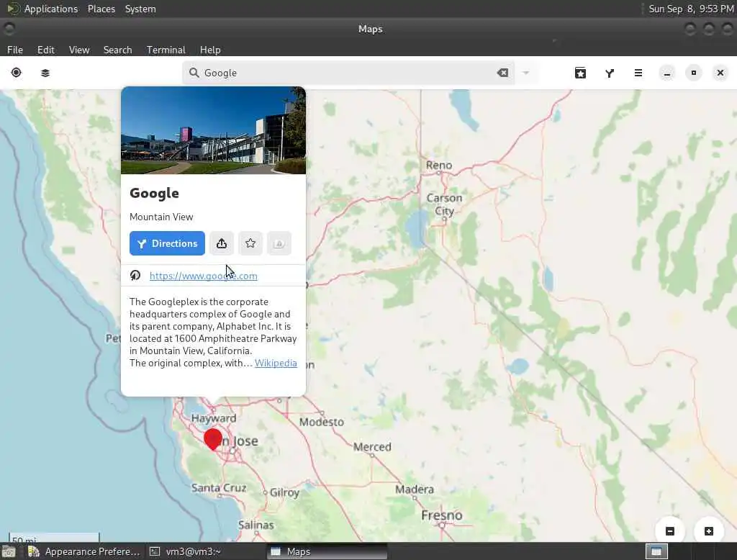
Task: Click the Reno label on map
Action: (x=439, y=165)
